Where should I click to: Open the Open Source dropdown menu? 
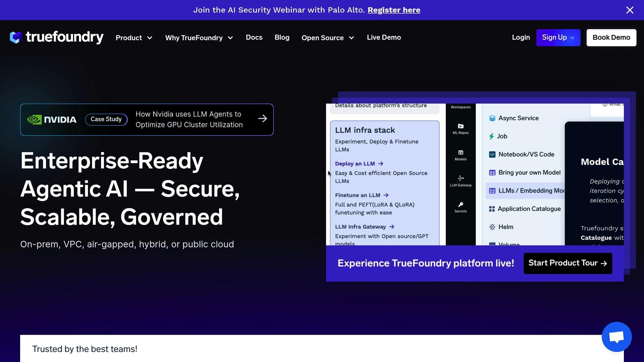coord(328,38)
